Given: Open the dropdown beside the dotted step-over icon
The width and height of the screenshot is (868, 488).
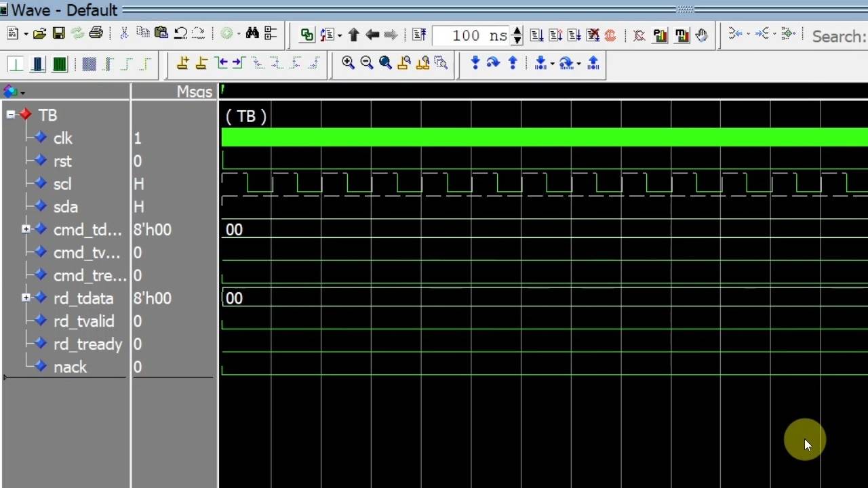Looking at the screenshot, I should coord(578,64).
